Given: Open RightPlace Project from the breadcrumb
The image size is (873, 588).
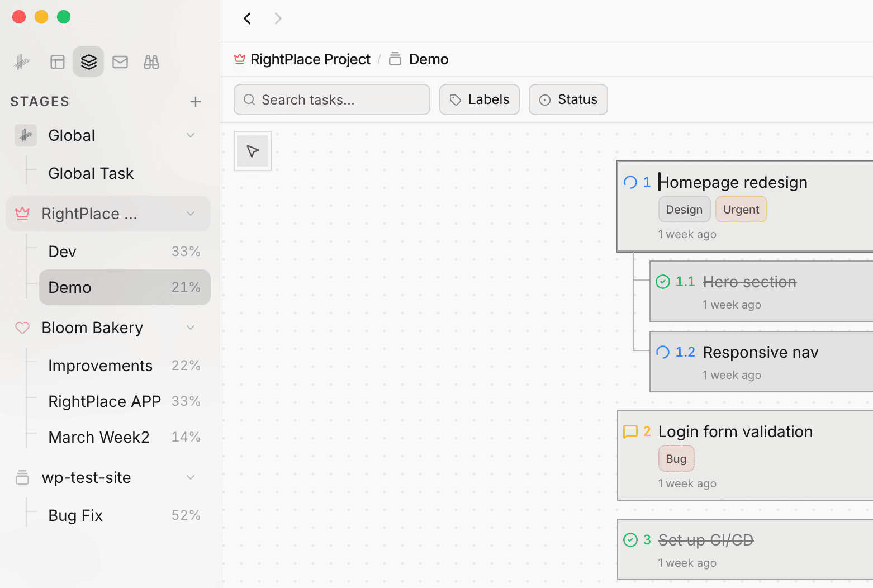Looking at the screenshot, I should [310, 59].
